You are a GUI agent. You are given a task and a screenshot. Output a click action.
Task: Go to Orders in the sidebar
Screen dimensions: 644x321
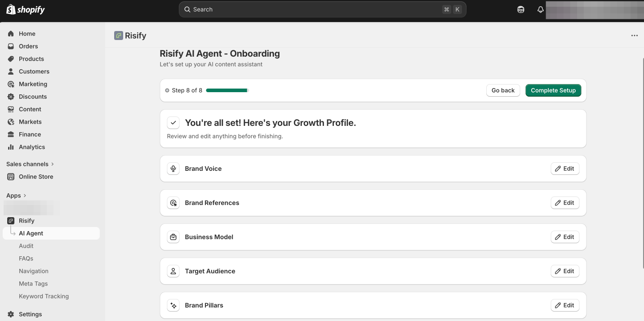(28, 46)
